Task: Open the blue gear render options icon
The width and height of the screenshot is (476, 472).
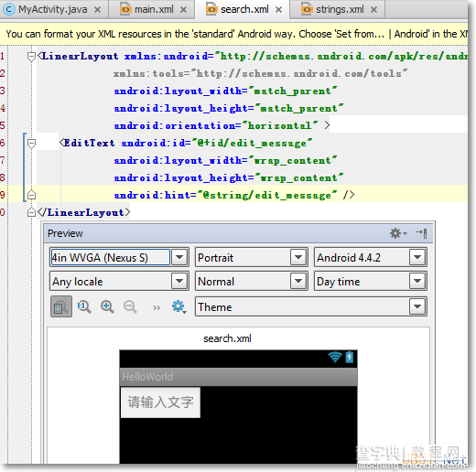Action: pos(178,306)
